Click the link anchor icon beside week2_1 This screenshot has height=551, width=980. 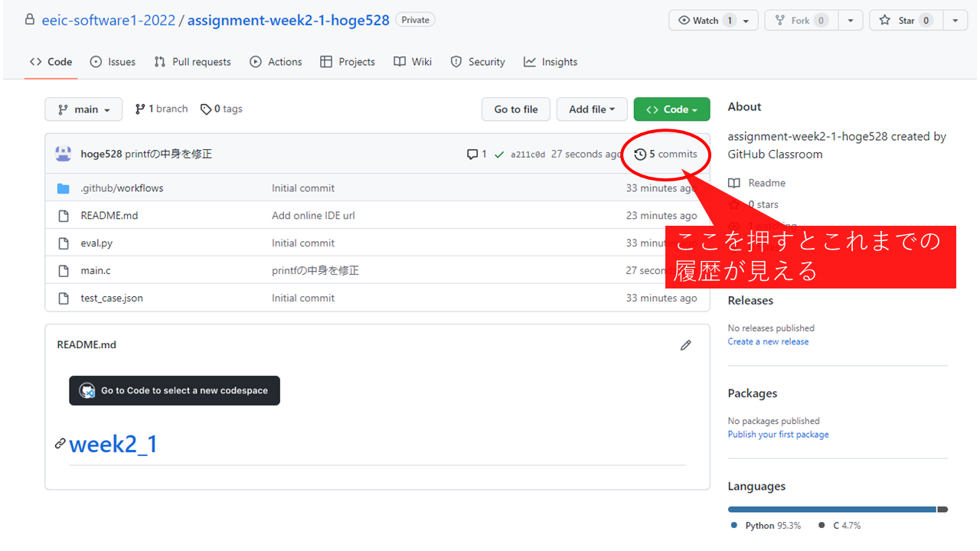60,444
